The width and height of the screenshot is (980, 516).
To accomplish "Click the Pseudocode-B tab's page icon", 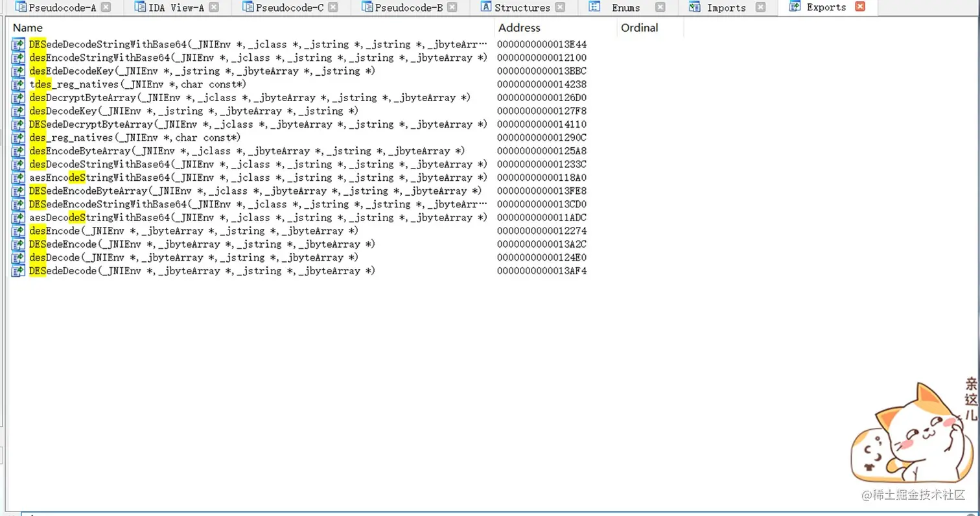I will 367,7.
